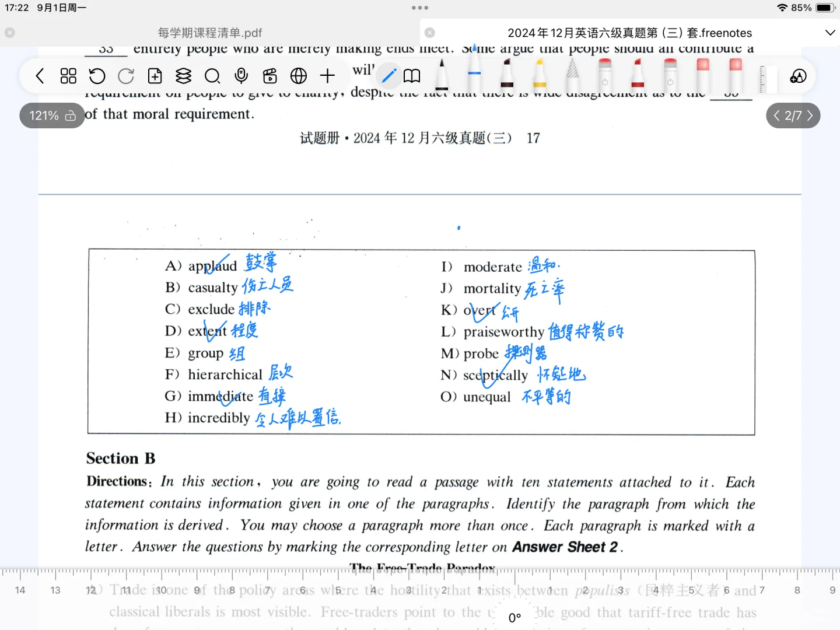This screenshot has width=840, height=630.
Task: Select the second pink-capped tool
Action: (736, 75)
